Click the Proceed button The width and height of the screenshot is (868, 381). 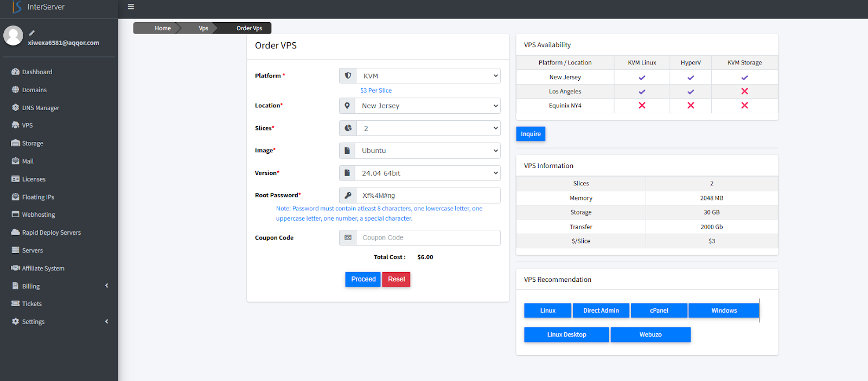pos(363,279)
